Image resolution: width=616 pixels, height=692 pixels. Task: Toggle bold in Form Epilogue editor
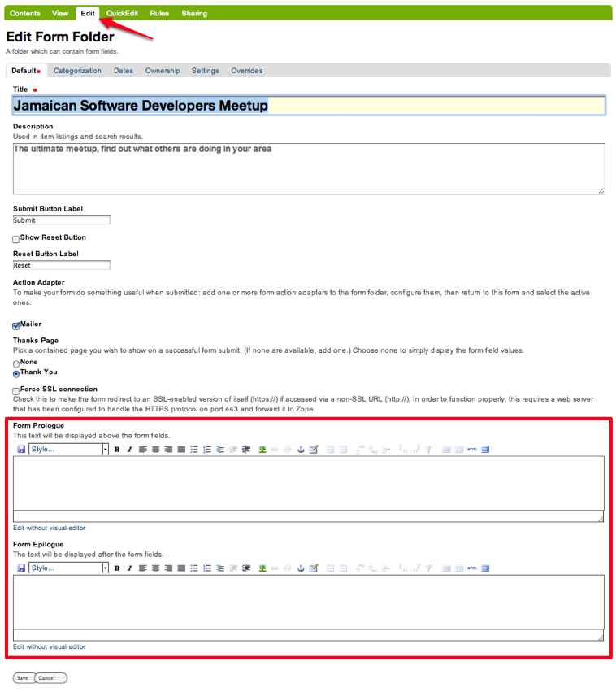(x=117, y=568)
